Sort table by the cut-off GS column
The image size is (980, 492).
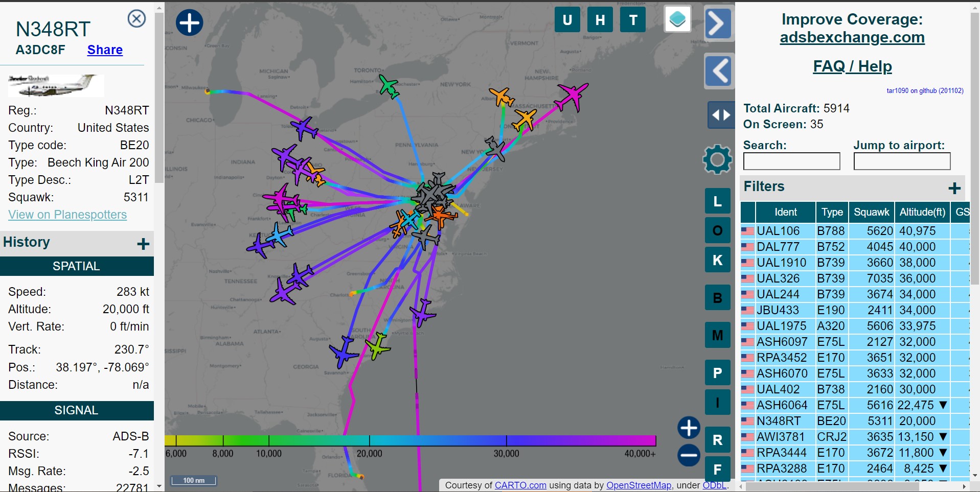(x=961, y=212)
